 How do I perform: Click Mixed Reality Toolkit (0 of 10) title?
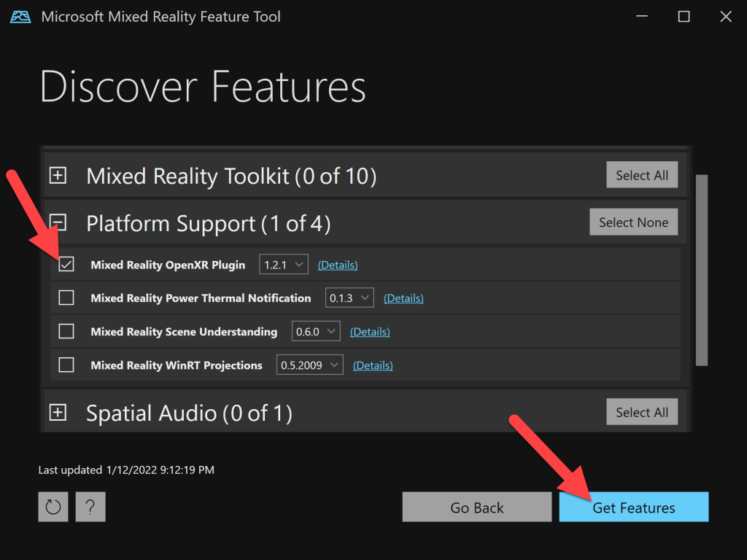(231, 176)
